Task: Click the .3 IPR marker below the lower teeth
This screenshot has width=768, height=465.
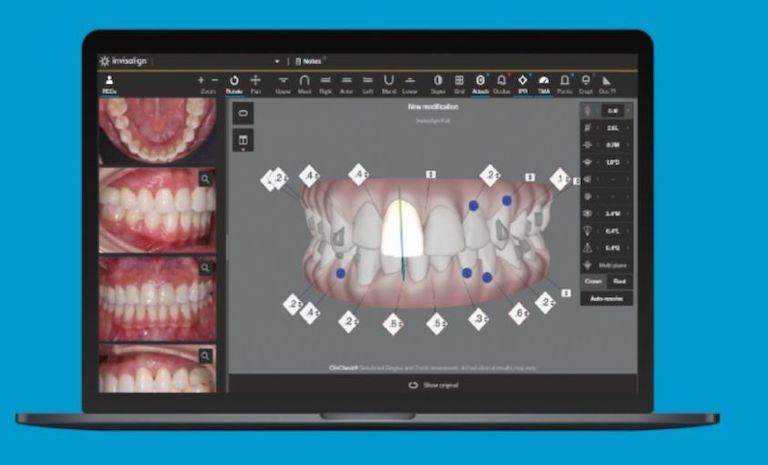Action: point(479,319)
